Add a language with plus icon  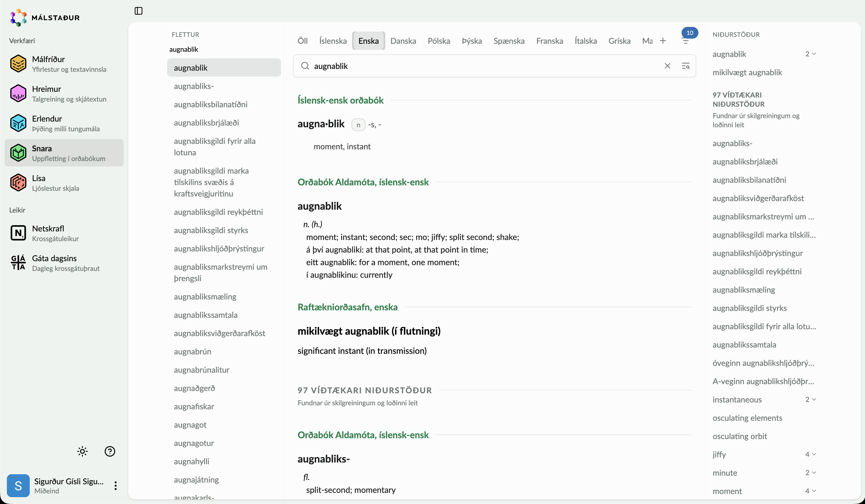coord(663,41)
